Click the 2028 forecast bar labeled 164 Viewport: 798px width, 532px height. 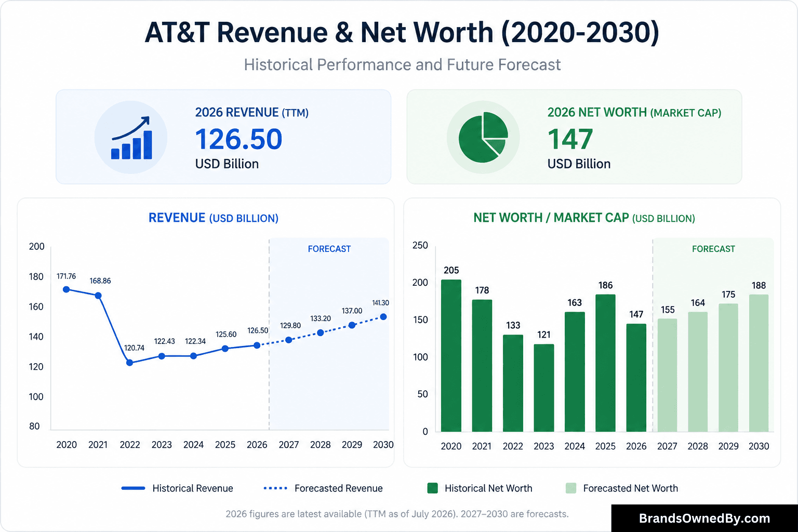698,371
